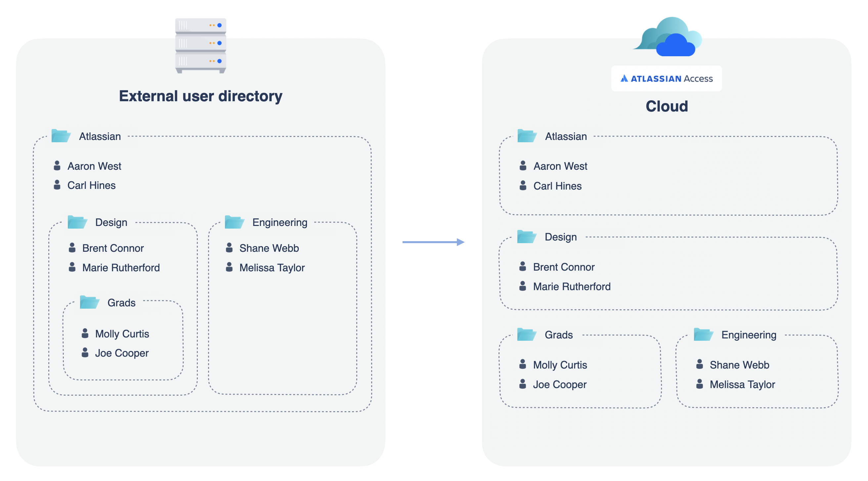
Task: Select Joe Cooper in external Grads group
Action: (121, 353)
